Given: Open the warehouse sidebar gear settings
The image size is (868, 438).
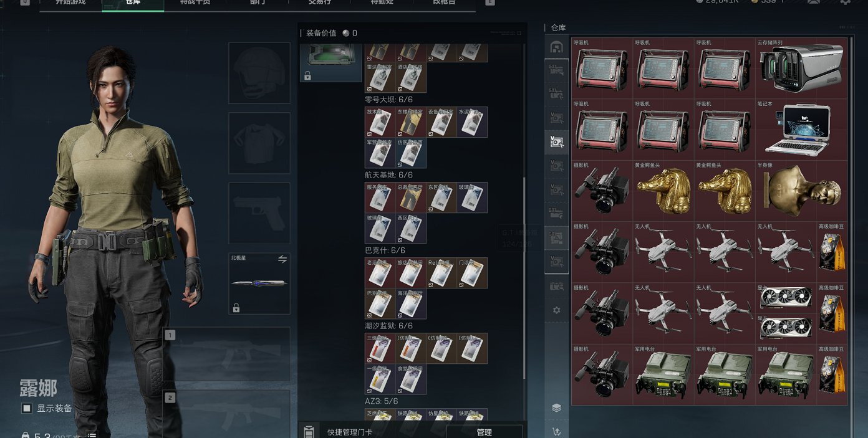Looking at the screenshot, I should [x=556, y=310].
